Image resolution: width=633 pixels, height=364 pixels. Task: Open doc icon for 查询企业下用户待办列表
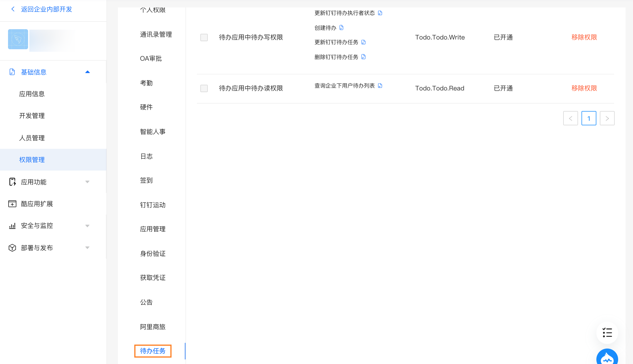click(x=380, y=86)
